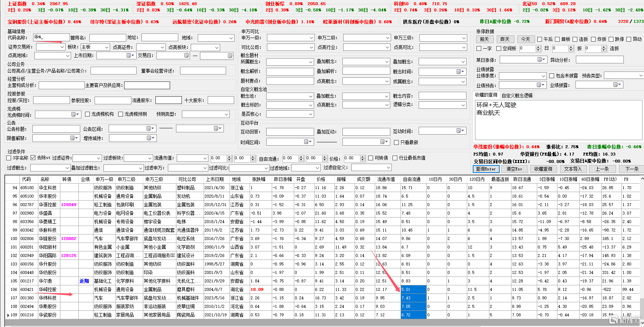Open the 交易日 end date calendar
Viewport: 644px width, 327px height.
click(230, 56)
